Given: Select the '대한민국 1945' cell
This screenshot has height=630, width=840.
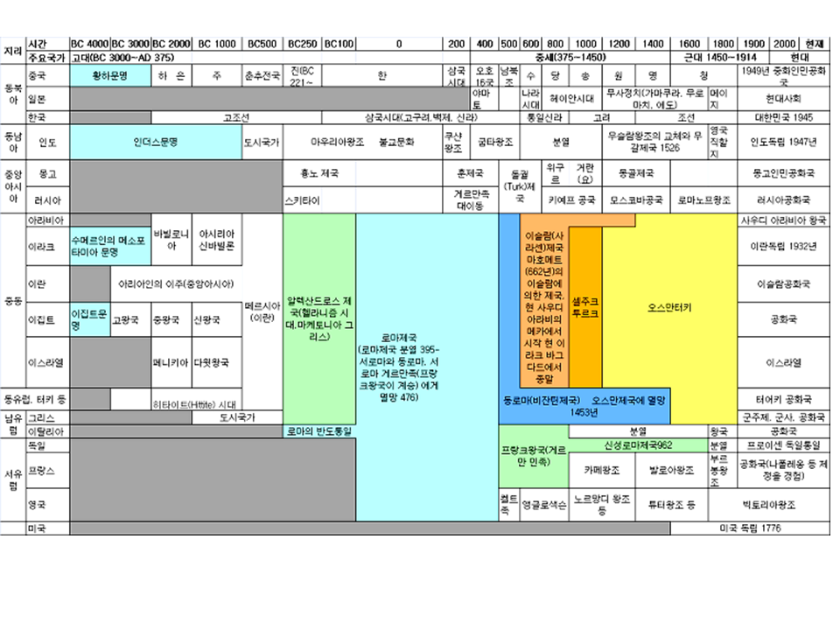Looking at the screenshot, I should click(x=783, y=117).
